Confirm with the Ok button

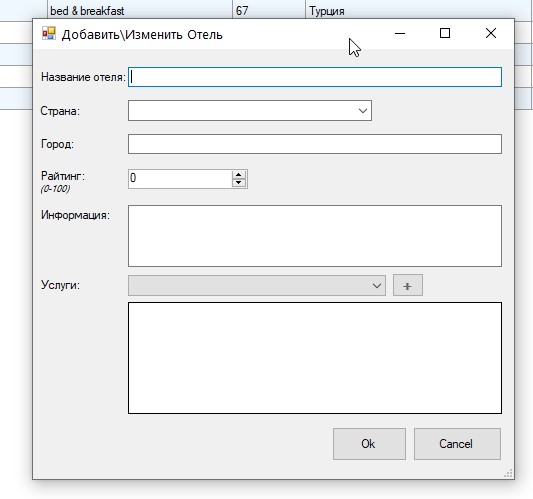pyautogui.click(x=369, y=444)
